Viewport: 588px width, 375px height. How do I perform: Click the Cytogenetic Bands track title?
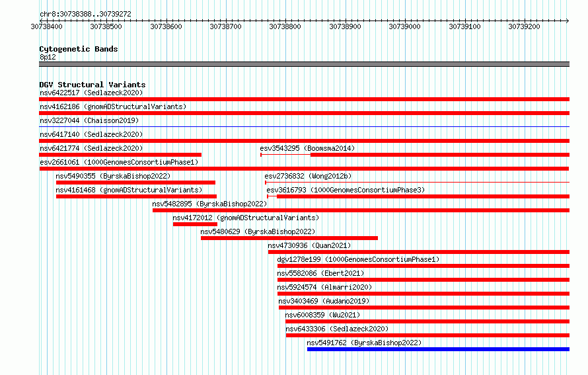point(79,49)
